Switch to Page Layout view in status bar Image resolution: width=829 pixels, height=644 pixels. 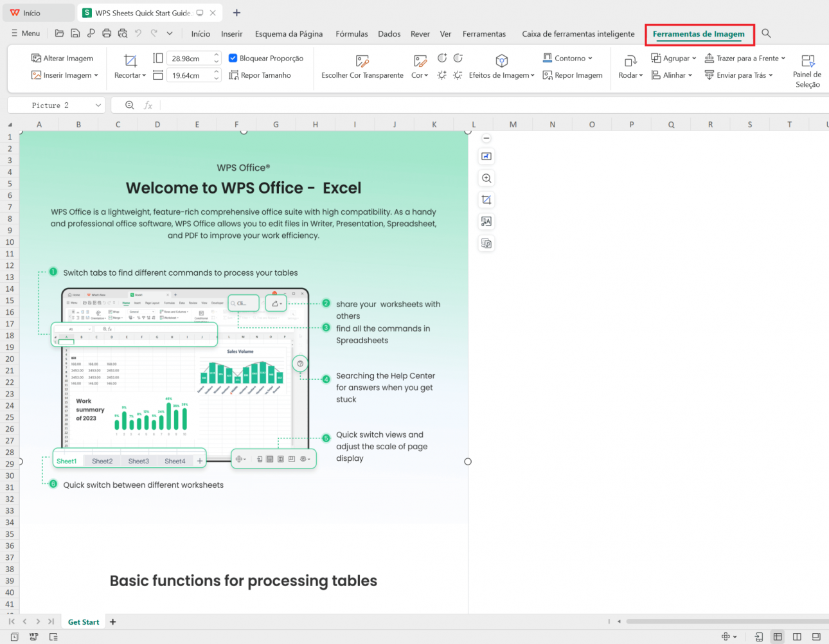(x=797, y=637)
